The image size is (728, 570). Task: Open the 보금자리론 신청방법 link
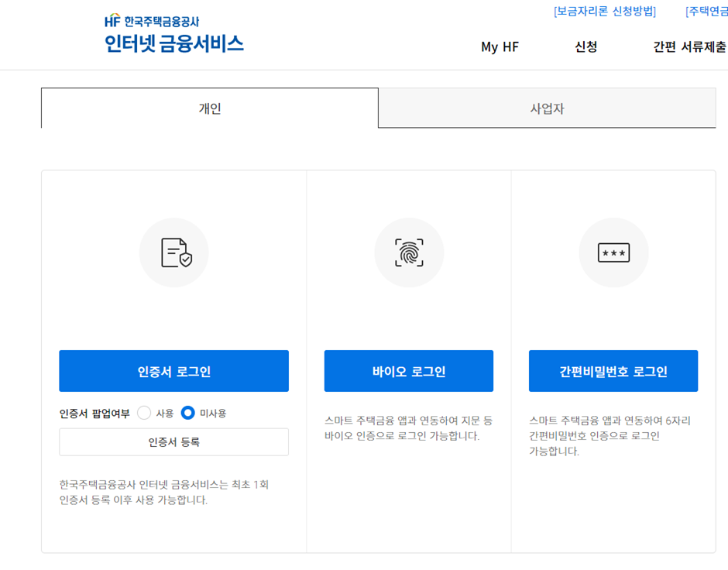[603, 11]
